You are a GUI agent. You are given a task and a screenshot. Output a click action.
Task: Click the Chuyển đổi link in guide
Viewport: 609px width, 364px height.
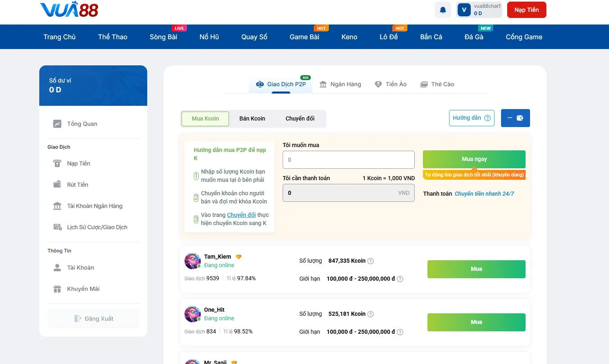click(x=241, y=215)
